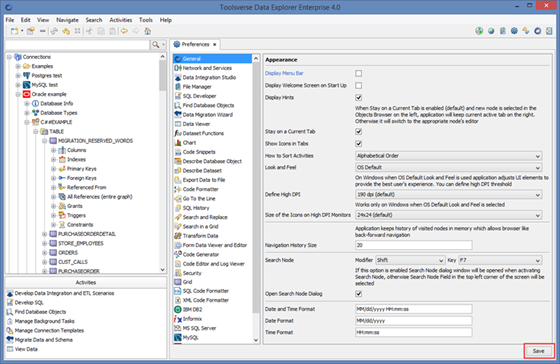The height and width of the screenshot is (364, 560).
Task: Open the Search Node Modifier dropdown
Action: 410,260
